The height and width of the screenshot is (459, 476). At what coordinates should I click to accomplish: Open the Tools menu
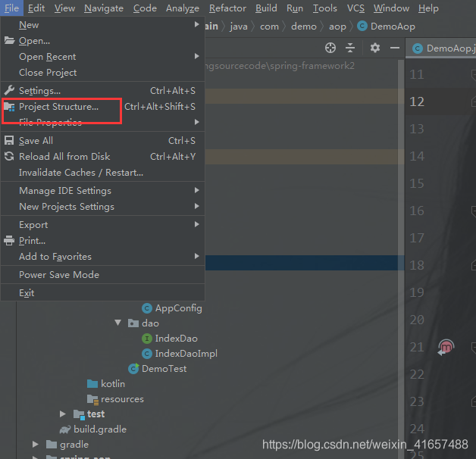pyautogui.click(x=325, y=8)
